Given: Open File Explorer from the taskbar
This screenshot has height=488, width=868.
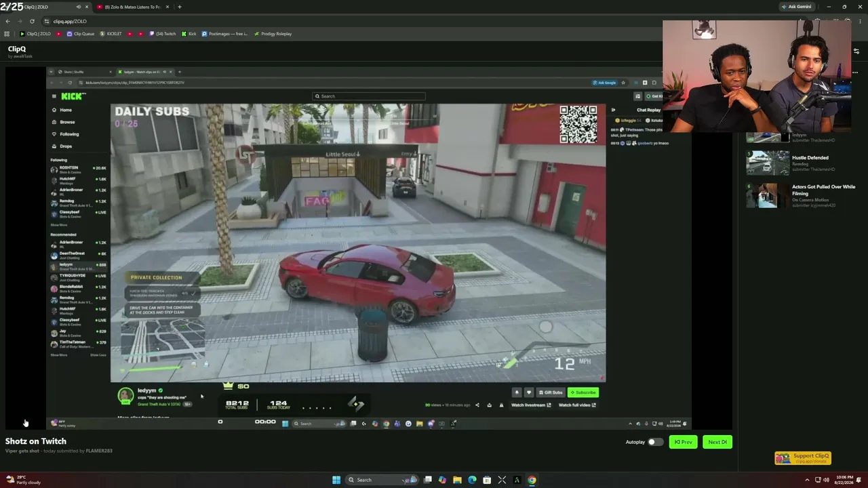Looking at the screenshot, I should [457, 480].
